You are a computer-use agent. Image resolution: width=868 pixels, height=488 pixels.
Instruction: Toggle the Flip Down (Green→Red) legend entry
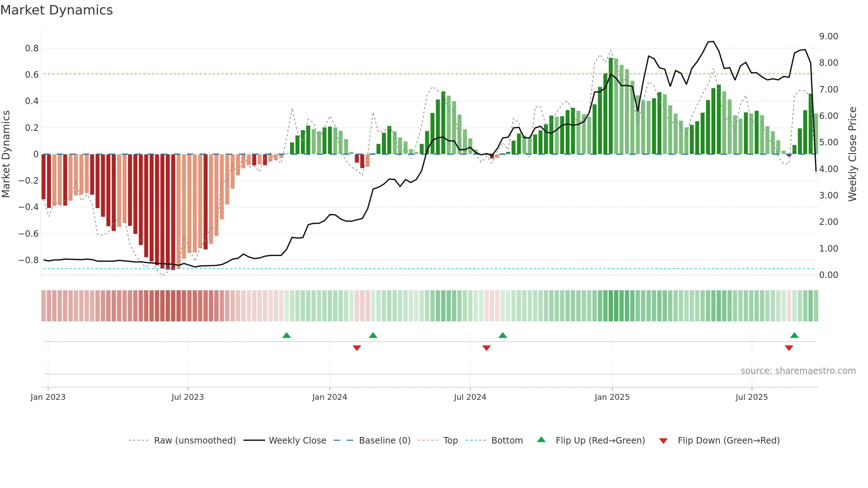point(719,440)
